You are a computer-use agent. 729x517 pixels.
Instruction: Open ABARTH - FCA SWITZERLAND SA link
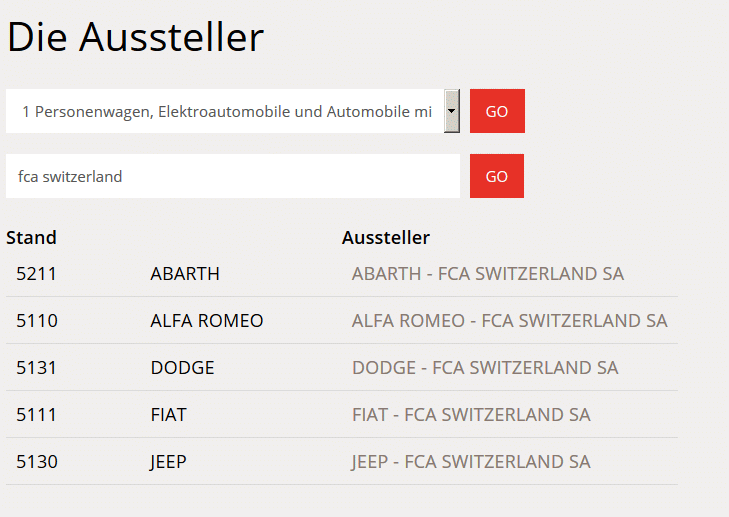click(x=487, y=274)
